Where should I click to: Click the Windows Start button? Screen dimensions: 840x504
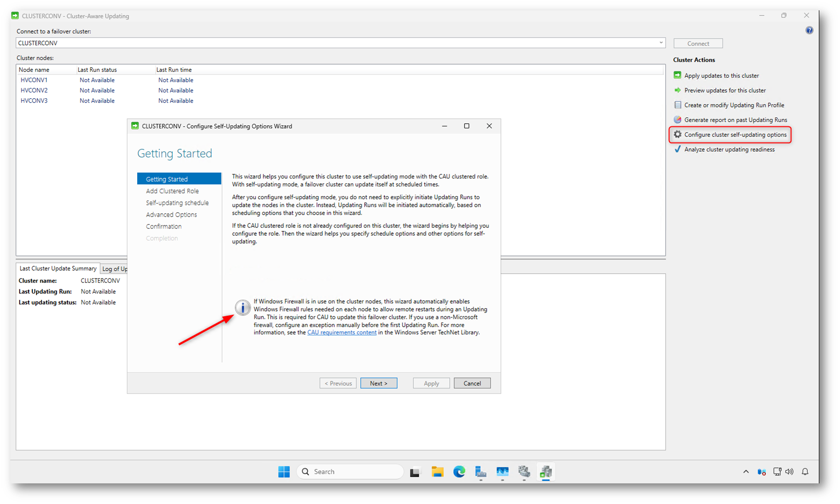pos(284,472)
